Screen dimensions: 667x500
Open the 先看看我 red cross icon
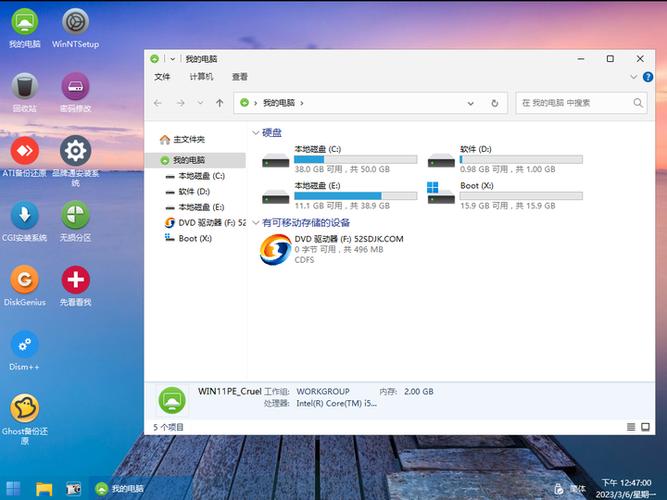(75, 280)
